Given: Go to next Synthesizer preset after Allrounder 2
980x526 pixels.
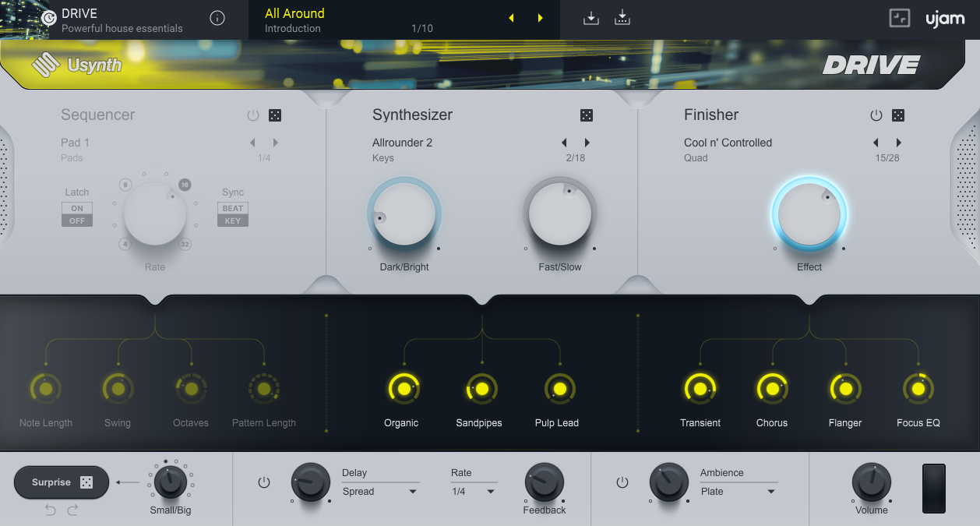Looking at the screenshot, I should 587,143.
